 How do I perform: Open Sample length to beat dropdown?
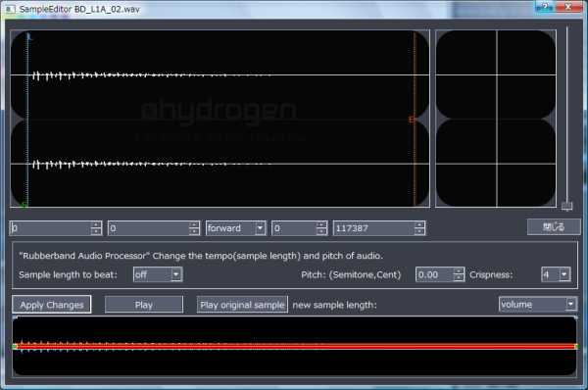coord(175,274)
